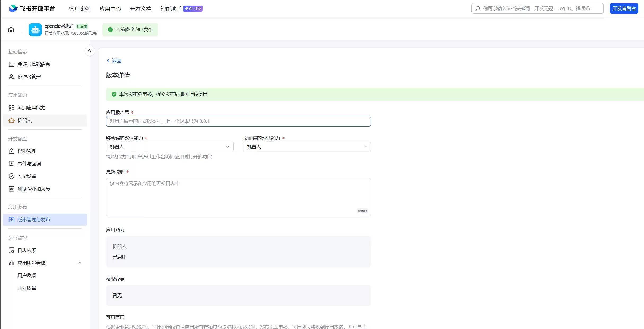Open 桌面端的默认能力 dropdown
644x329 pixels.
pyautogui.click(x=307, y=147)
